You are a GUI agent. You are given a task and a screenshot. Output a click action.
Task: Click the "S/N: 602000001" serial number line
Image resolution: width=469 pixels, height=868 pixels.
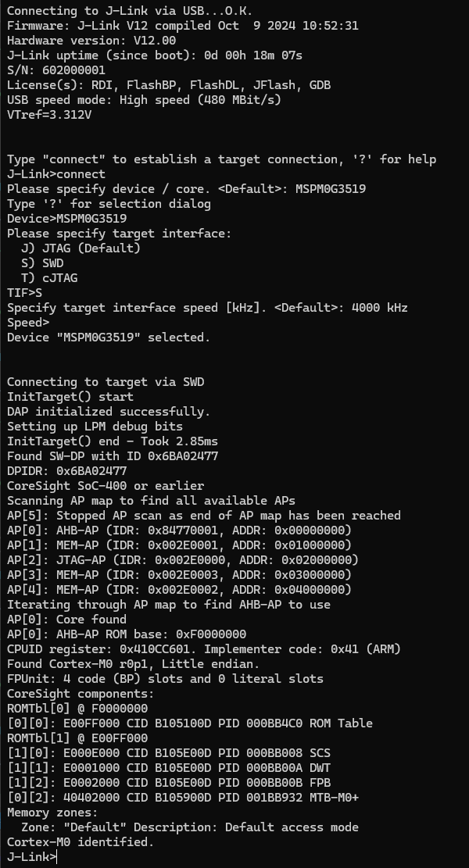pyautogui.click(x=63, y=70)
